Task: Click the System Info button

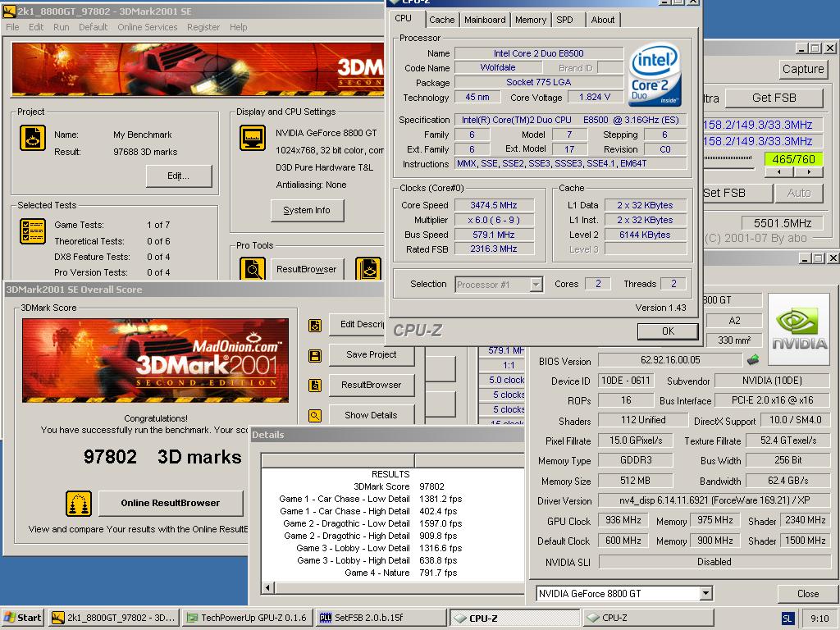Action: [307, 211]
